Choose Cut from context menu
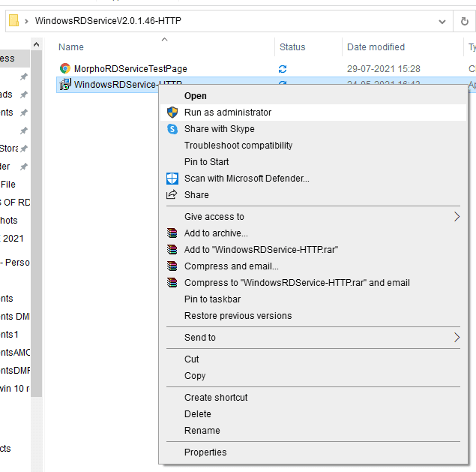This screenshot has width=476, height=472. (313, 359)
